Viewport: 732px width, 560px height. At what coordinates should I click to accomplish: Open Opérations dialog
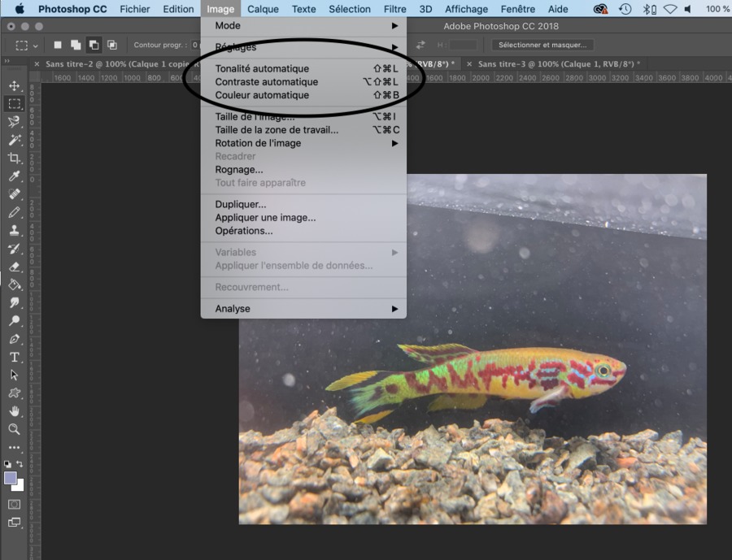(303, 231)
